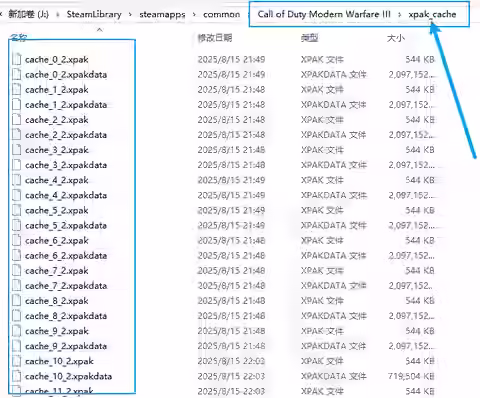Select the icon of cache_1_2.xpak
The width and height of the screenshot is (480, 398).
coord(16,90)
